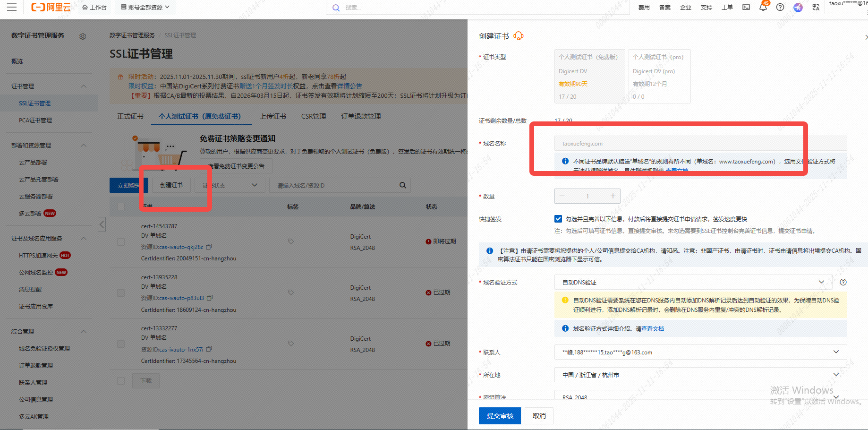The image size is (868, 430).
Task: Copy resource ID cas-ivauto-qkj28c
Action: pyautogui.click(x=209, y=247)
